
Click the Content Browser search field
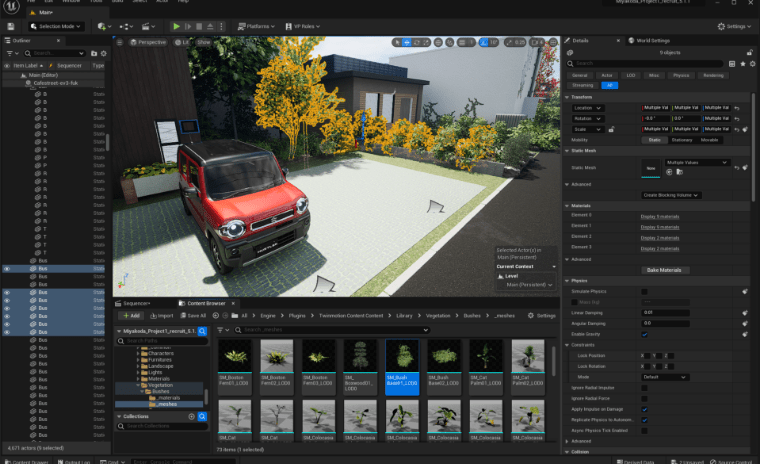[x=332, y=330]
